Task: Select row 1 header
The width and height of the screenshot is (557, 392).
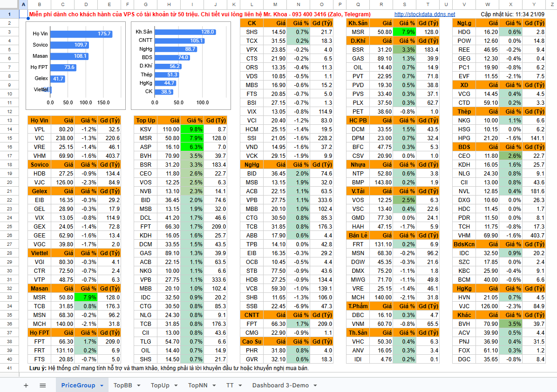Action: (9, 14)
